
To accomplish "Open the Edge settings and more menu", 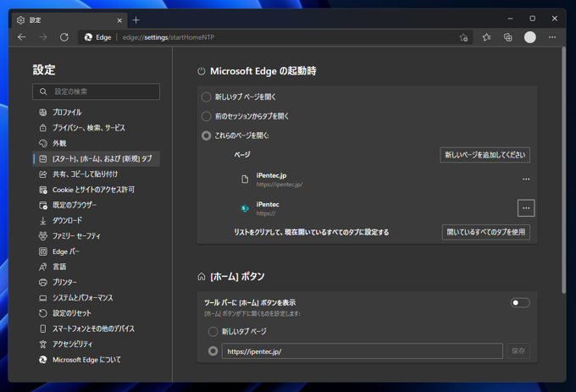I will (x=552, y=37).
